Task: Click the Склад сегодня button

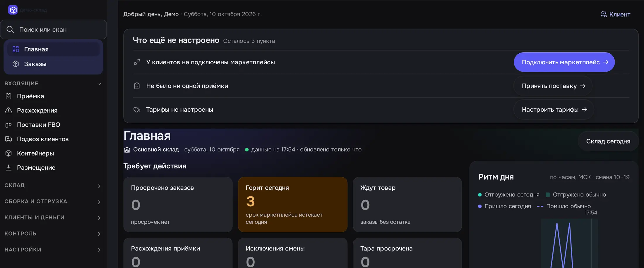Action: (x=608, y=141)
